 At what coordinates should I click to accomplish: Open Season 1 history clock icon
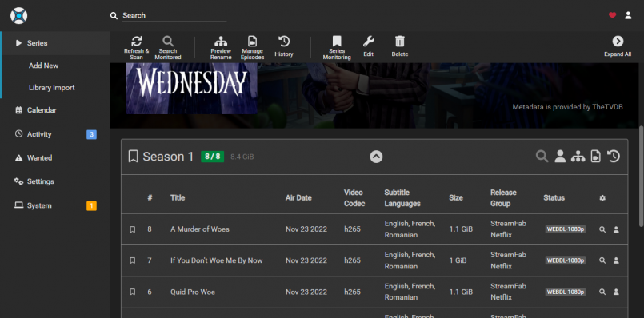pos(613,157)
